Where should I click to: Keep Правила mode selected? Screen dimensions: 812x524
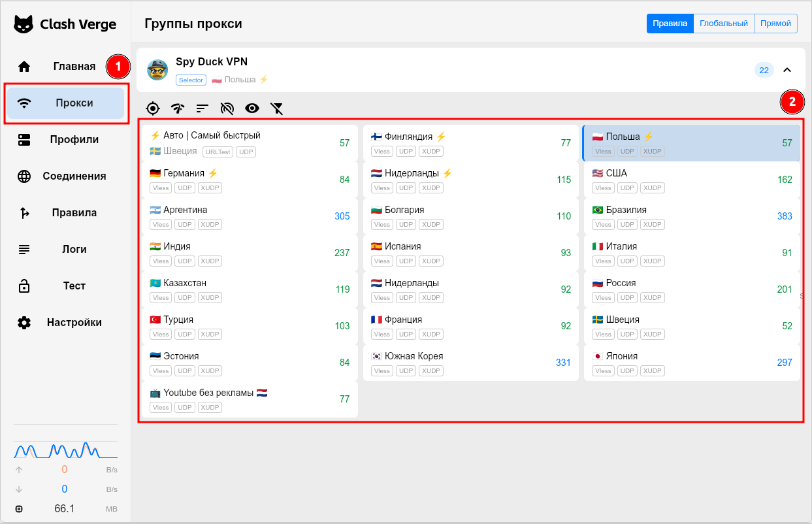[670, 23]
